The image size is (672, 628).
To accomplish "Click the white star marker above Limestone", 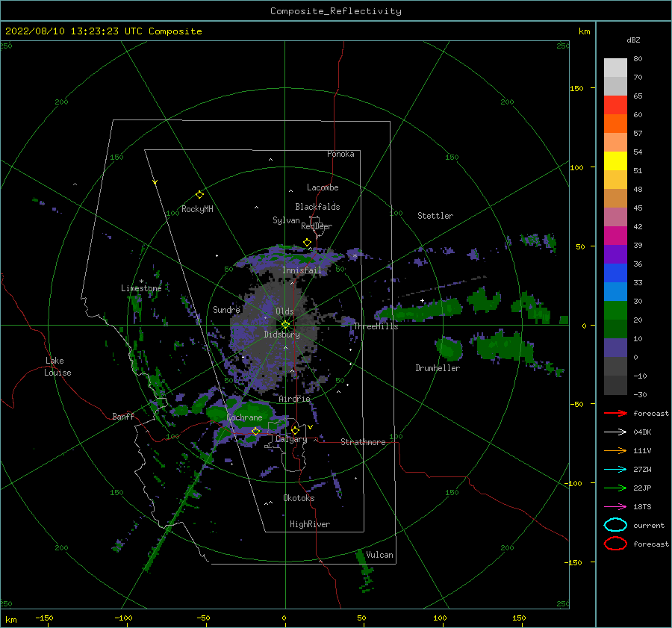I will coord(141,282).
